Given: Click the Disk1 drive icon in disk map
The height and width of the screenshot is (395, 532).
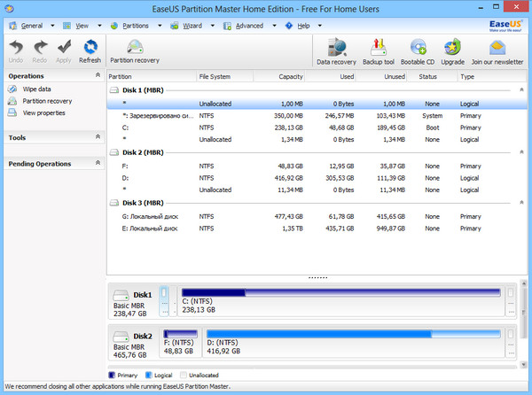Looking at the screenshot, I should (x=121, y=295).
